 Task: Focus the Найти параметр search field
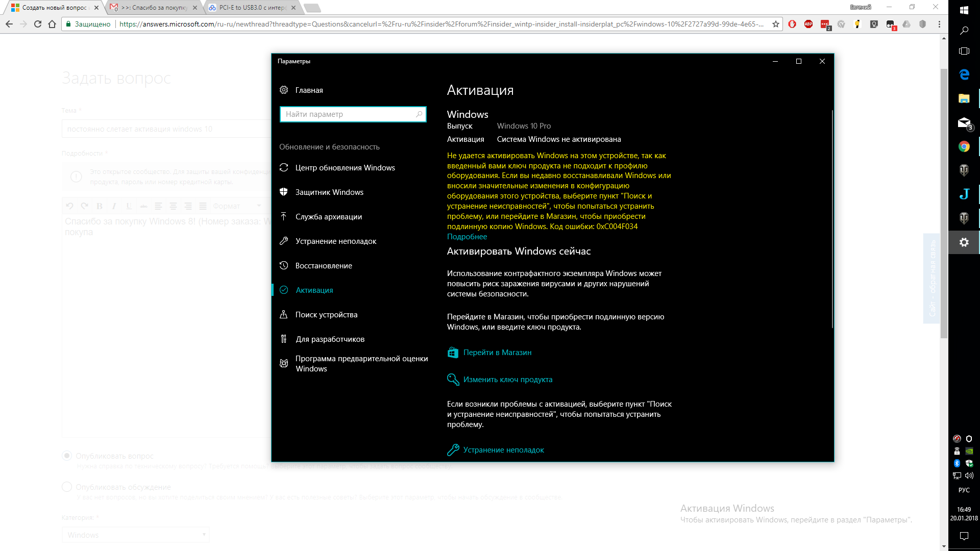(353, 114)
